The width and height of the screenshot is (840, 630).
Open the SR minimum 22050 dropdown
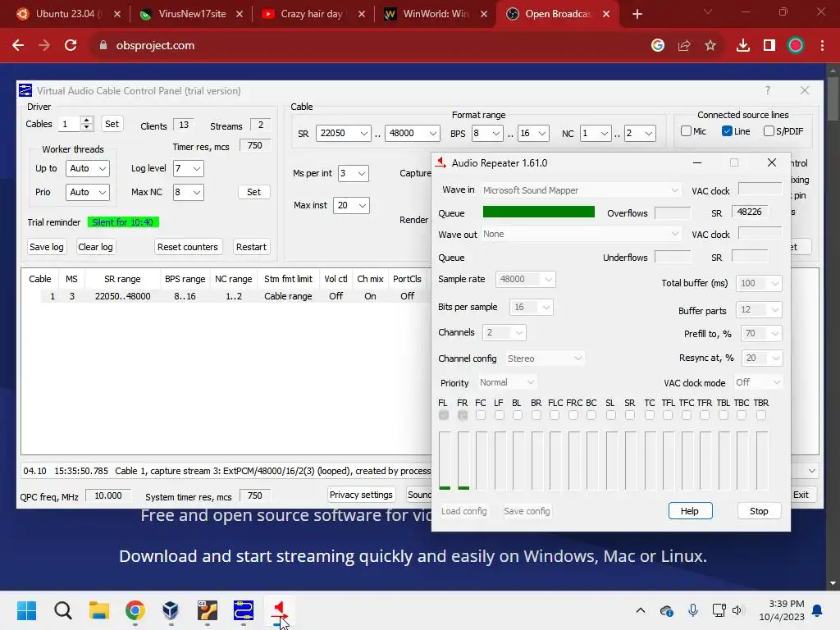(x=344, y=133)
